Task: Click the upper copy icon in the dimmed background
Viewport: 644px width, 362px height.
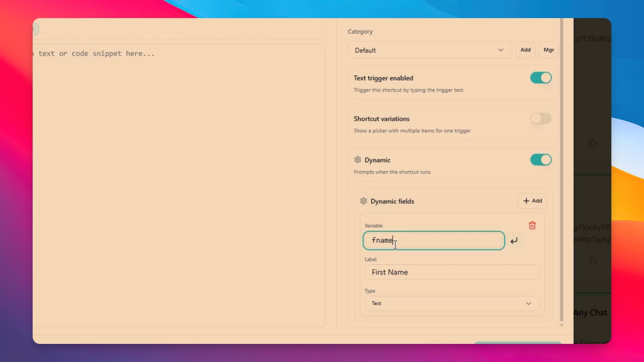Action: point(593,143)
